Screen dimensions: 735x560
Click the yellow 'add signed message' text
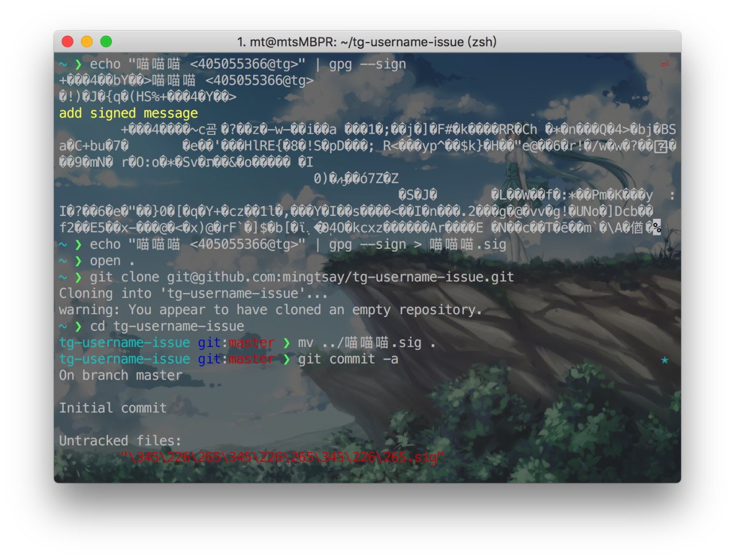[129, 113]
